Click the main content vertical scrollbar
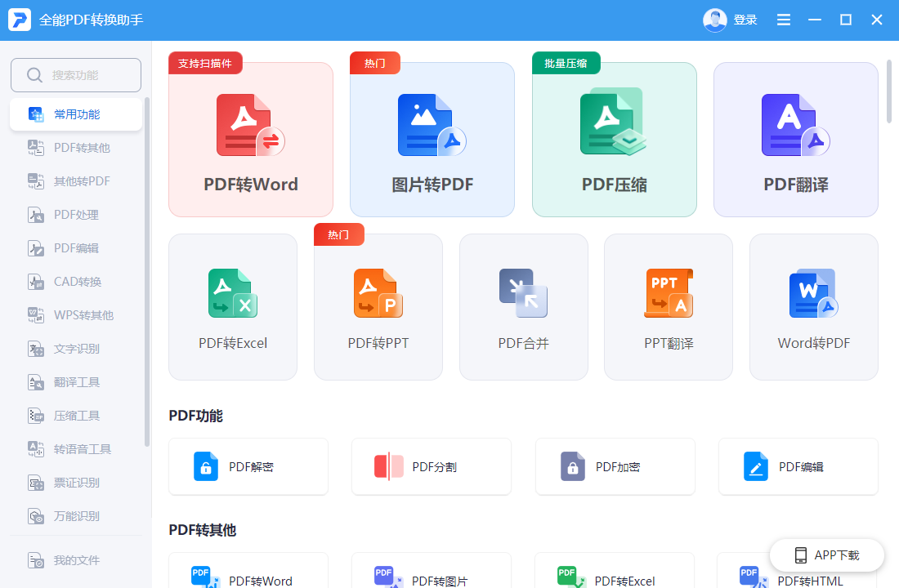Image resolution: width=899 pixels, height=588 pixels. (x=889, y=91)
